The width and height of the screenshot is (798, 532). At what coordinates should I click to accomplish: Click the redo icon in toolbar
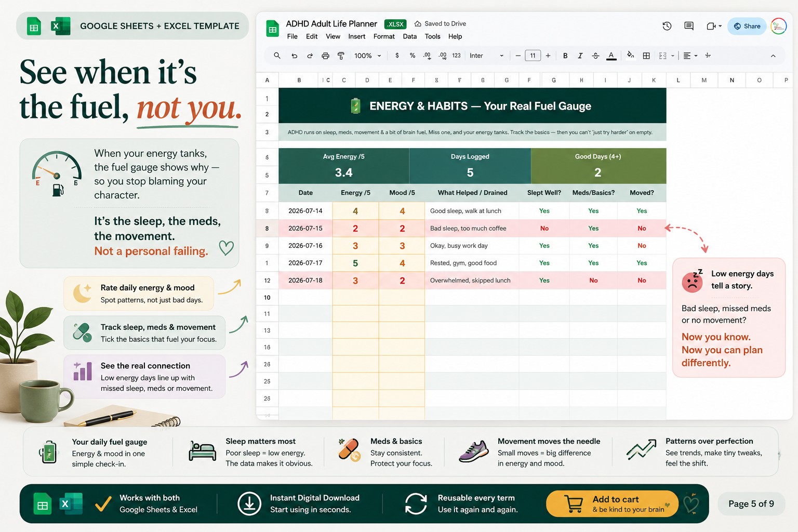point(310,56)
